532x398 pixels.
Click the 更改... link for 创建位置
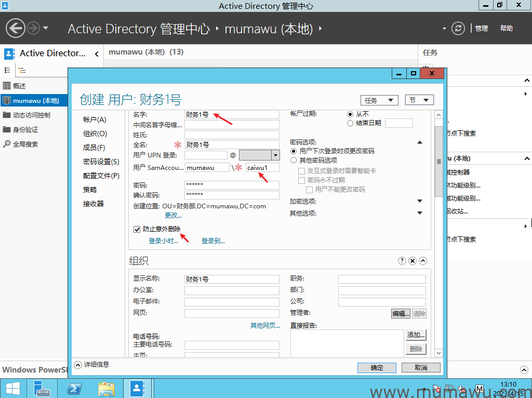174,215
